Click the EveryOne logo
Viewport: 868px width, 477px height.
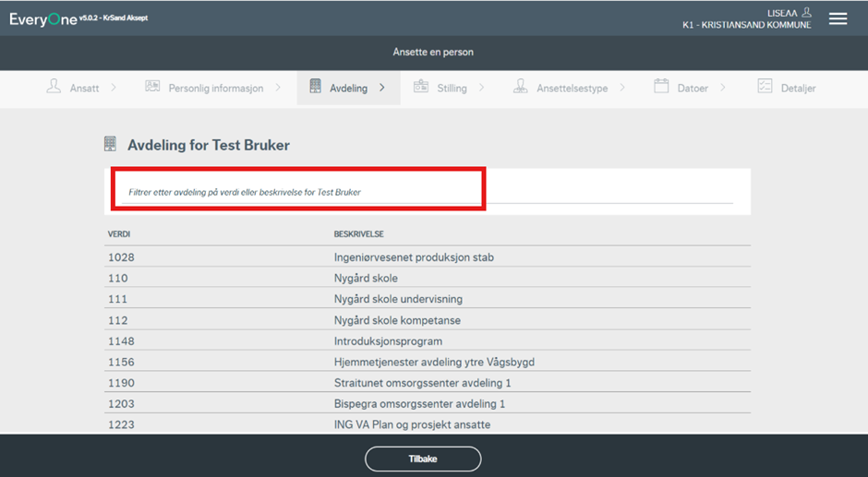43,19
